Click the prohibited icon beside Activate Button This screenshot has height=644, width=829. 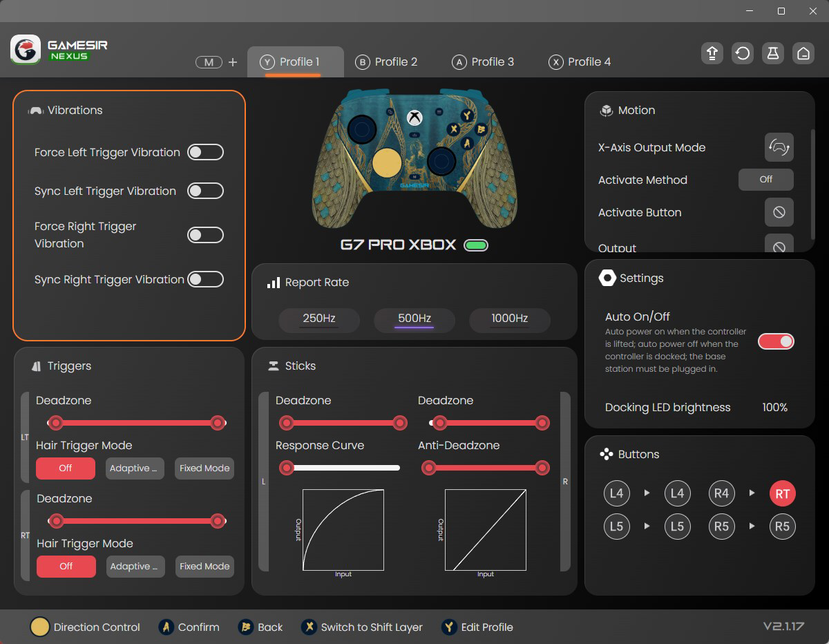pos(779,212)
